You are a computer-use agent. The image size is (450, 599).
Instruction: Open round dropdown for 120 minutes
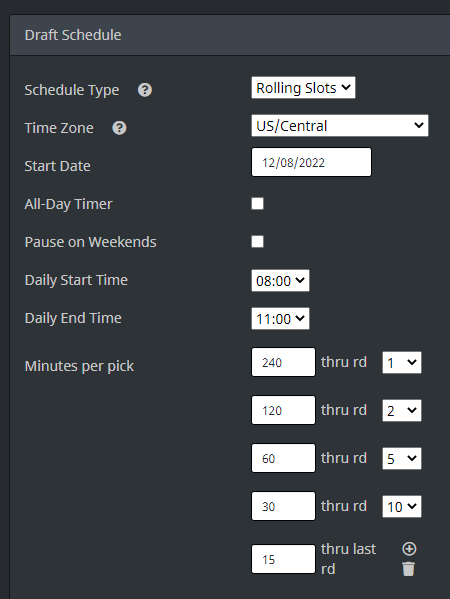pos(402,411)
